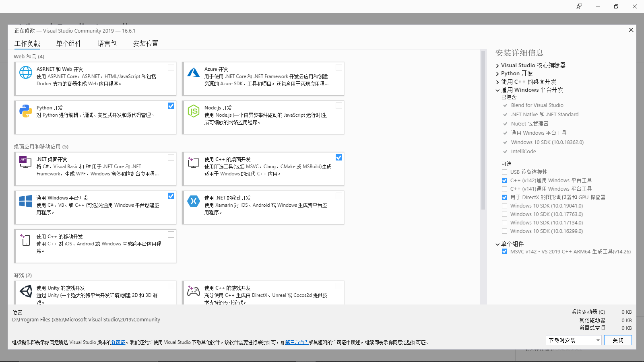Enable ASP.NET and Web development workload

[x=171, y=67]
